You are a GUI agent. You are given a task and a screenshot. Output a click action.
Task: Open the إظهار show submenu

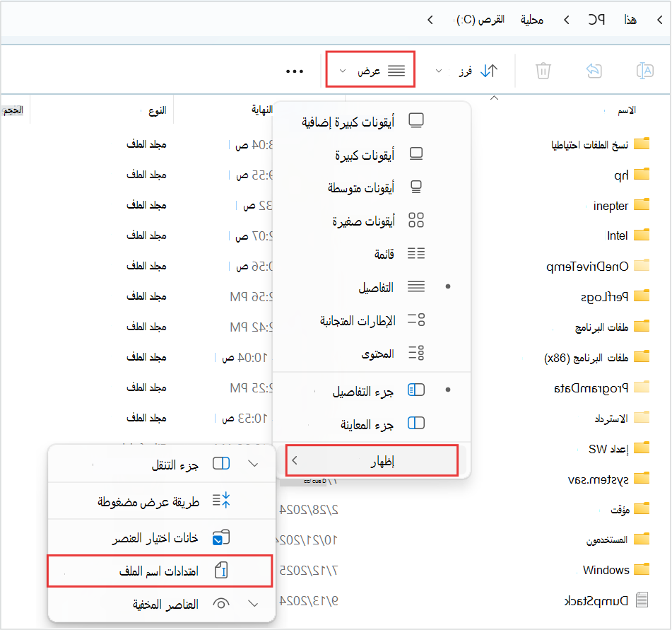(x=372, y=461)
